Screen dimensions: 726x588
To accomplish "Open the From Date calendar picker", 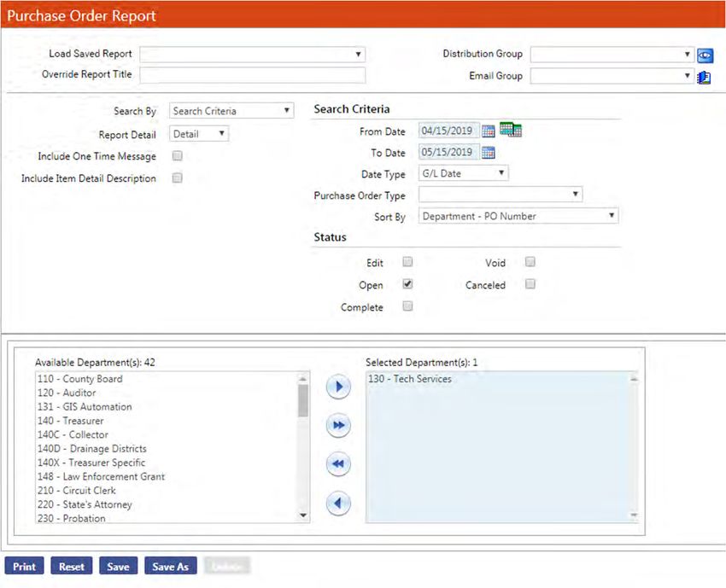I will click(x=488, y=131).
